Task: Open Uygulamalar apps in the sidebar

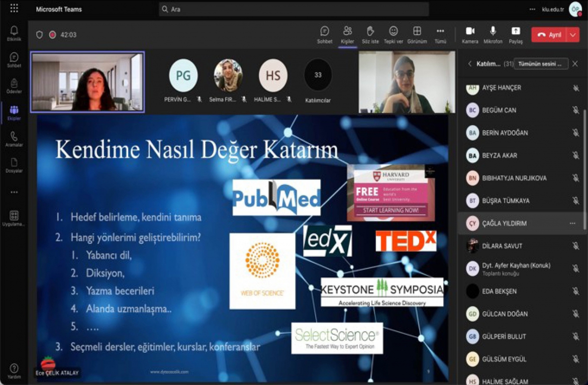Action: coord(14,218)
